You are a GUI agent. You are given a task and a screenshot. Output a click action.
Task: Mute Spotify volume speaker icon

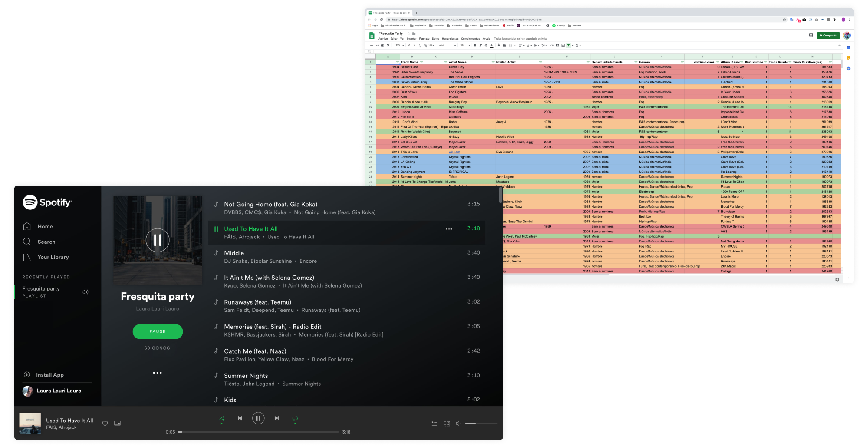458,423
